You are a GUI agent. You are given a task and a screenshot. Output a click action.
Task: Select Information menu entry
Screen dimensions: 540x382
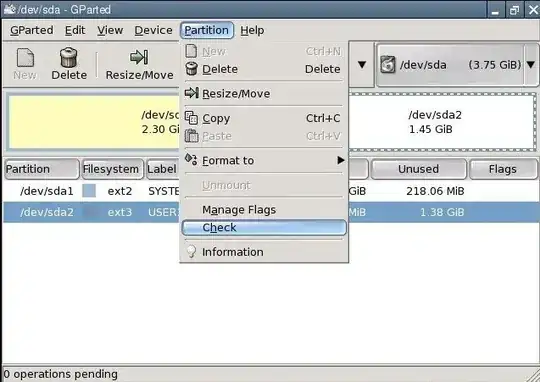(264, 252)
